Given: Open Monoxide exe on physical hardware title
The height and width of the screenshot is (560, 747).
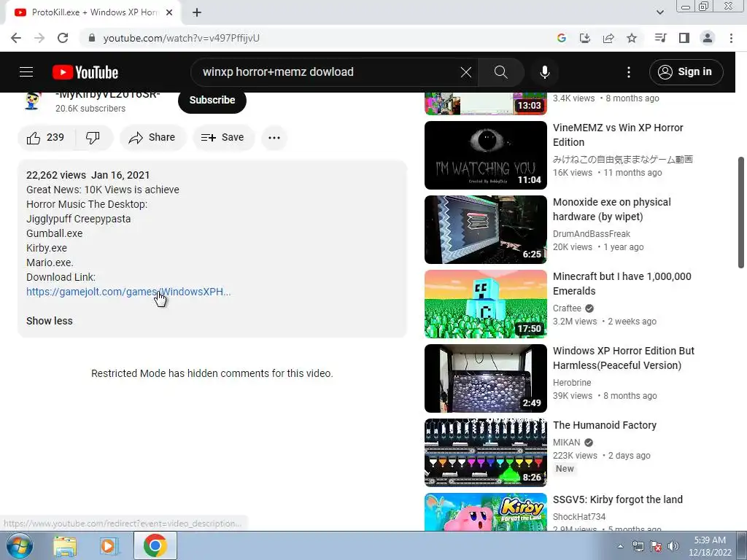Looking at the screenshot, I should pos(612,209).
